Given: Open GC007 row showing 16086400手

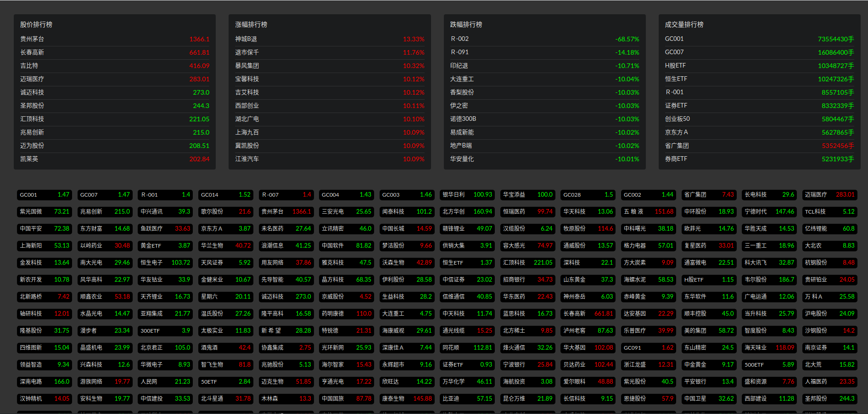Looking at the screenshot, I should (x=759, y=52).
